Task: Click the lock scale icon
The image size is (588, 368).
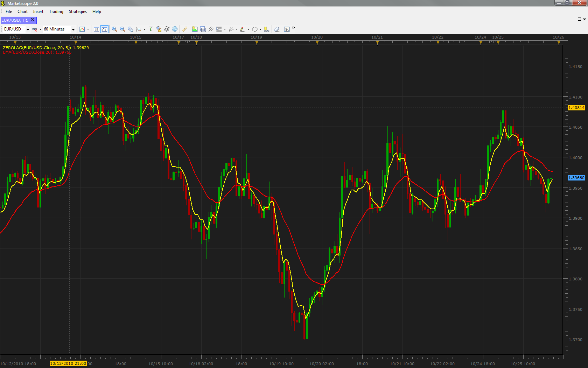Action: (159, 29)
